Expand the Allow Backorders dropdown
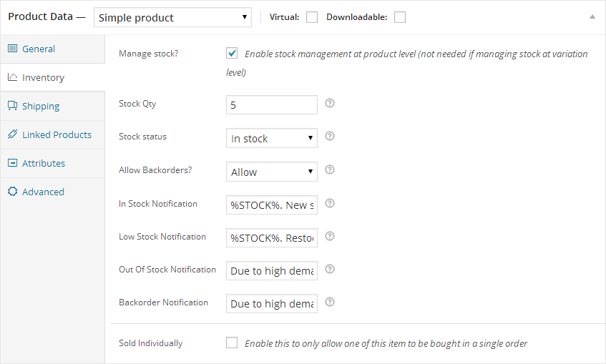Viewport: 606px width, 364px height. (271, 172)
